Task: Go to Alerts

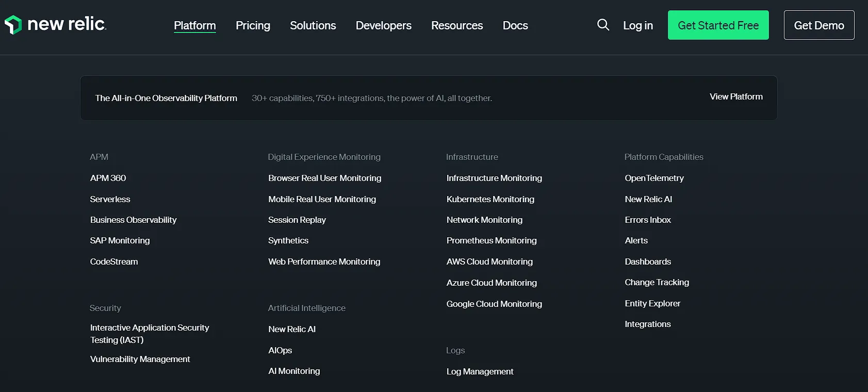Action: [x=636, y=240]
